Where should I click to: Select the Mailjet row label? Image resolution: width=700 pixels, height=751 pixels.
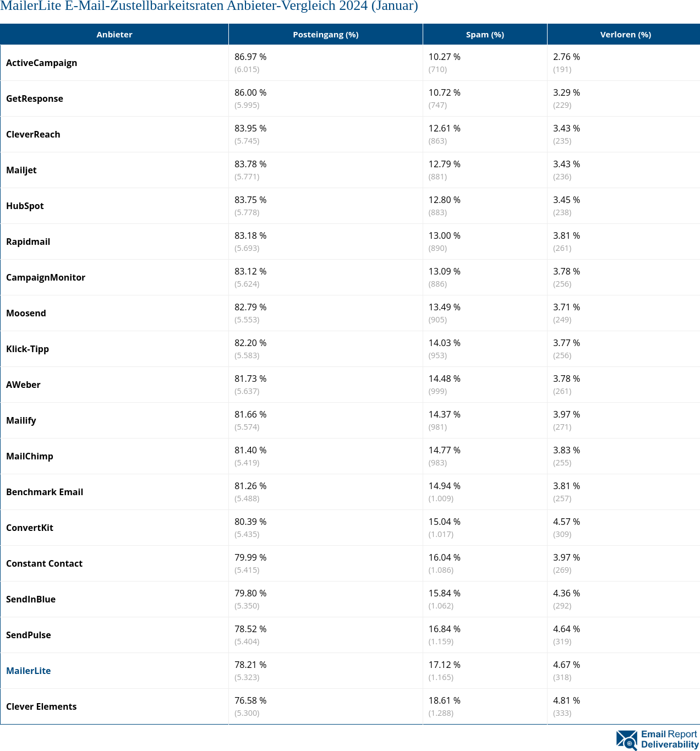[21, 170]
